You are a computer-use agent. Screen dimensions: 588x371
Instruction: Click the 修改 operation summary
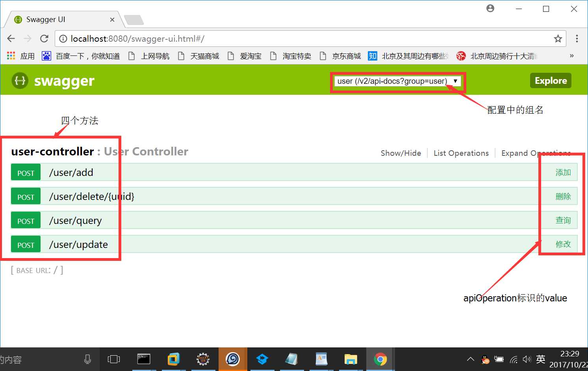click(563, 244)
